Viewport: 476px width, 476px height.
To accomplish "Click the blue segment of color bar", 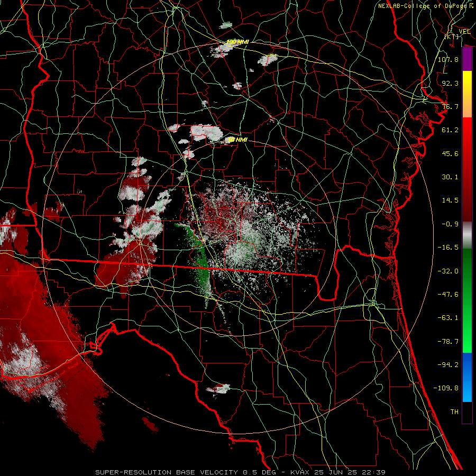I will [467, 377].
